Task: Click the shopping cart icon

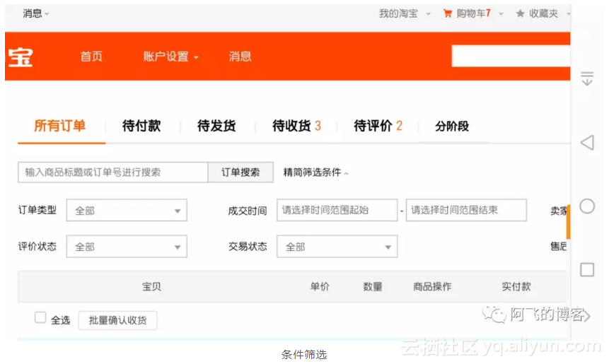Action: (448, 13)
